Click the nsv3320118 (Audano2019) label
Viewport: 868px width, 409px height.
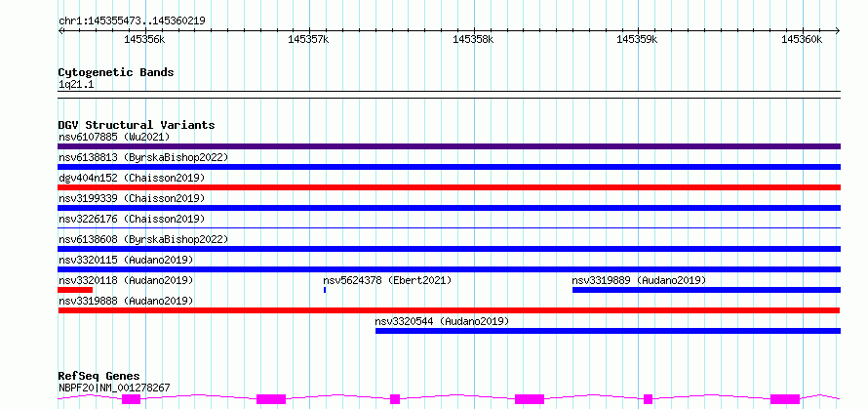pos(126,280)
